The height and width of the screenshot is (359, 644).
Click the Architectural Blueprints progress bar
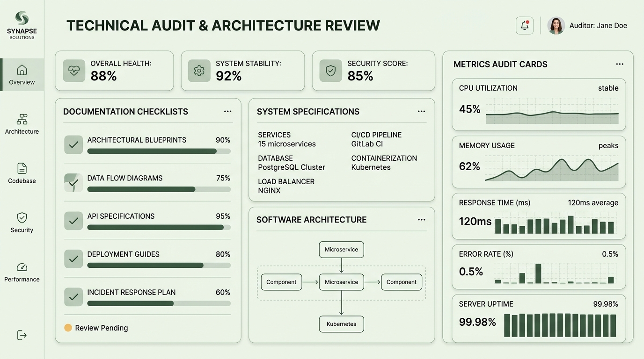[159, 151]
